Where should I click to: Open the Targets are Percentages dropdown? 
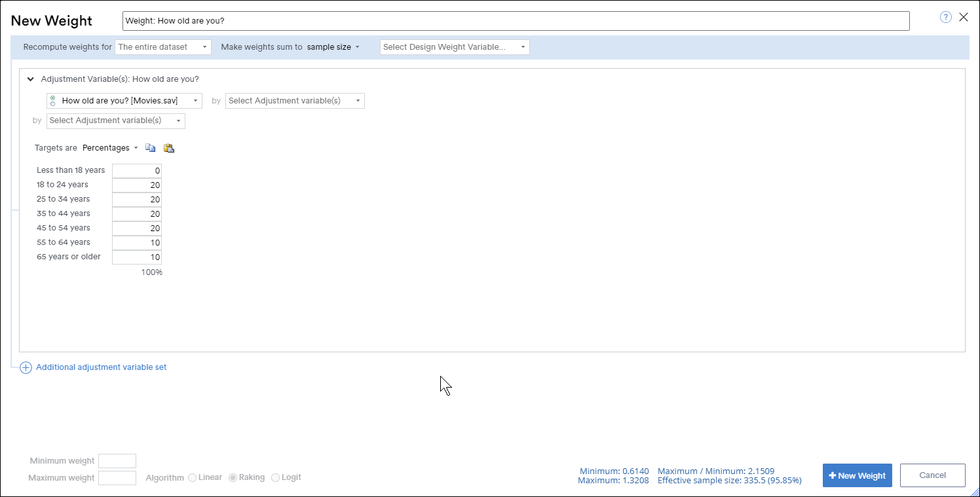pos(109,147)
